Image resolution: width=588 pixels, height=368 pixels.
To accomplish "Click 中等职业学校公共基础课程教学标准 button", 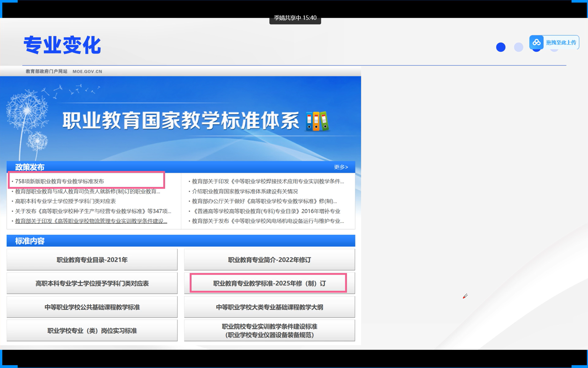I will click(92, 307).
